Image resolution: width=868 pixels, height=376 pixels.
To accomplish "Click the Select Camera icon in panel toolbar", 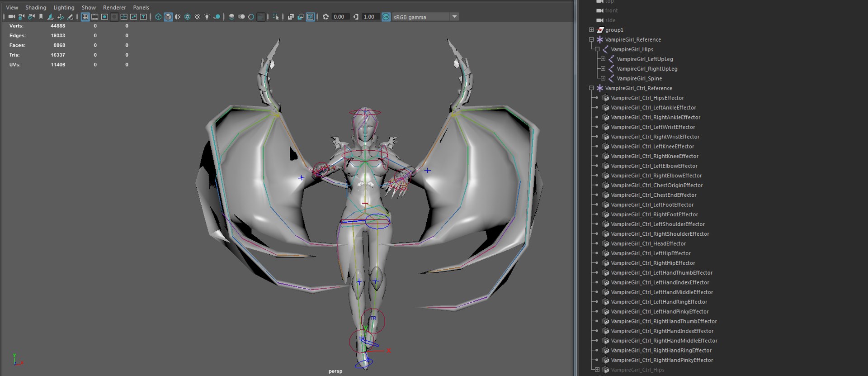I will point(12,17).
